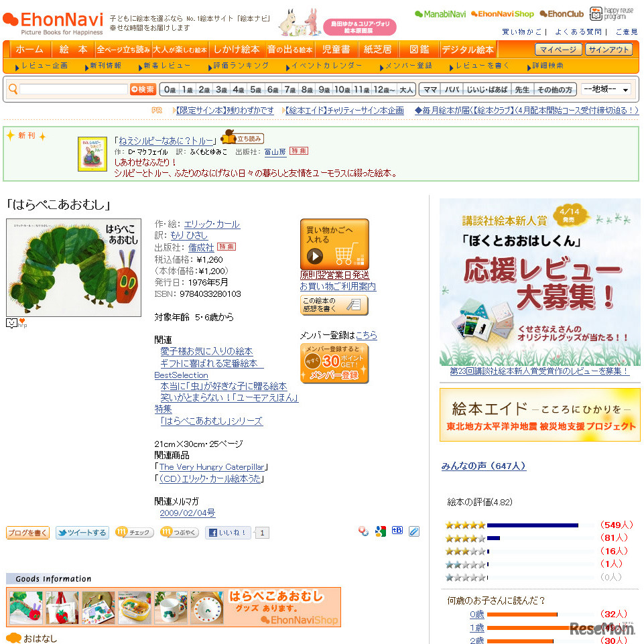
Task: Click the マイページ button
Action: coord(558,50)
